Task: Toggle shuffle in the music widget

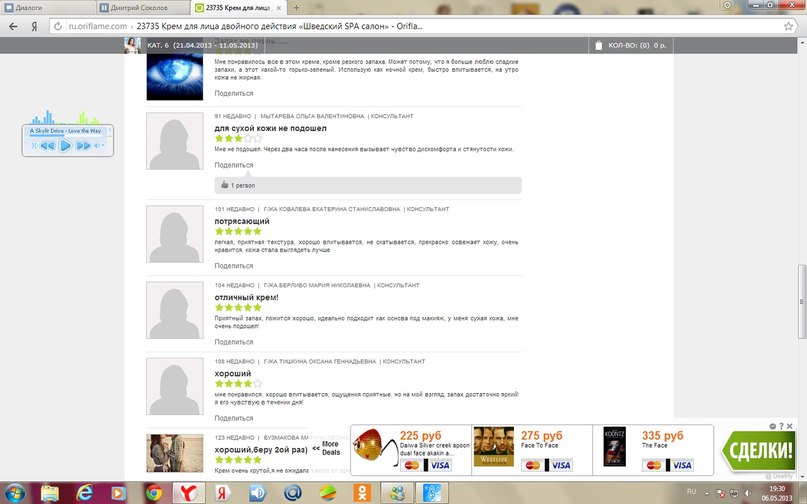Action: coord(34,146)
